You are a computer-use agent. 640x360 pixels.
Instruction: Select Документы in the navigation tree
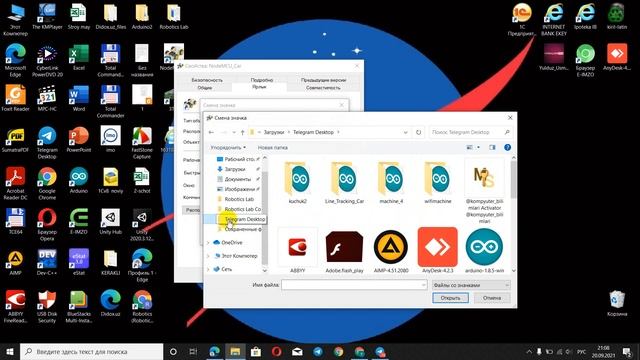[x=238, y=179]
